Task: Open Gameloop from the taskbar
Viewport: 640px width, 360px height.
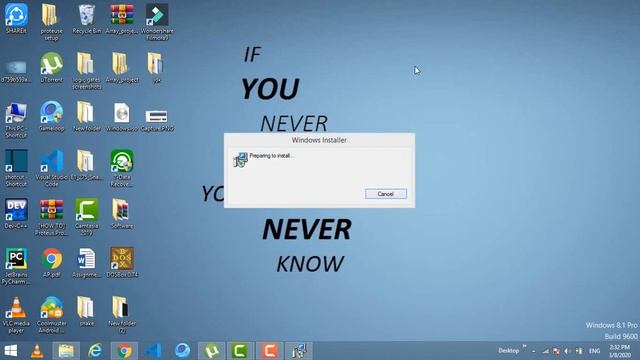Action: tap(182, 351)
